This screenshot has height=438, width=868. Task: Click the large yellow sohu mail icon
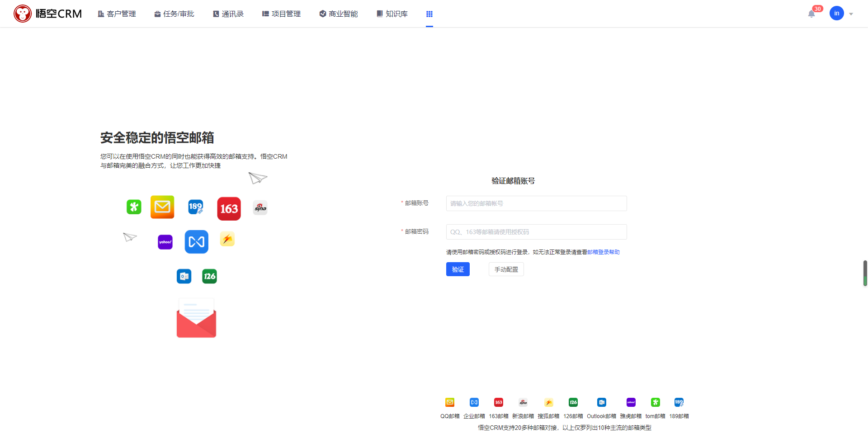(x=227, y=239)
